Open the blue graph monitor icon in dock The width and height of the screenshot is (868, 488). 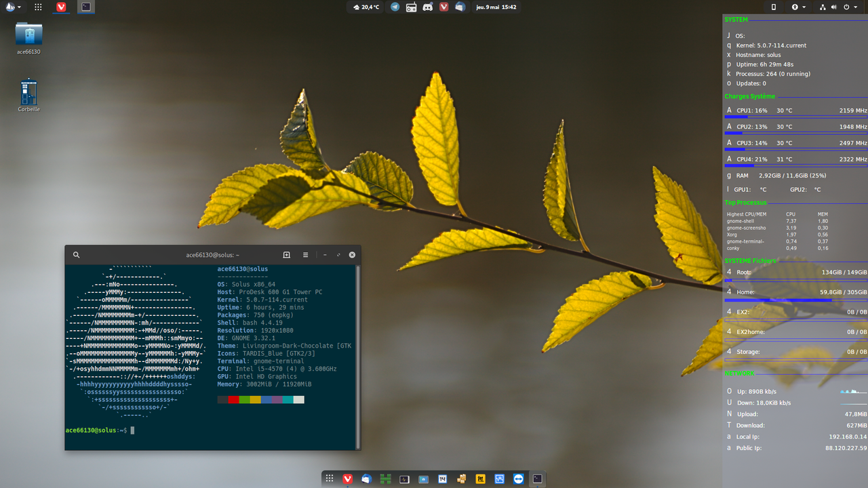point(500,479)
